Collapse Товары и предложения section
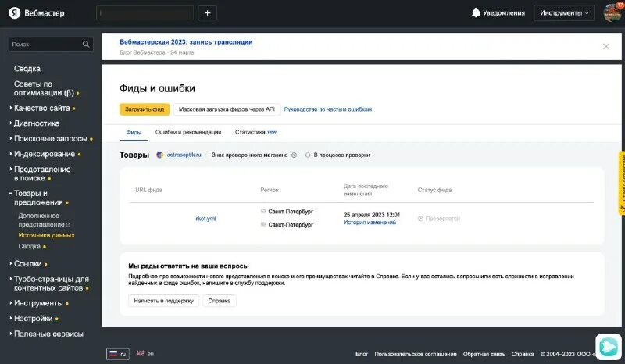Image resolution: width=625 pixels, height=364 pixels. tap(37, 198)
